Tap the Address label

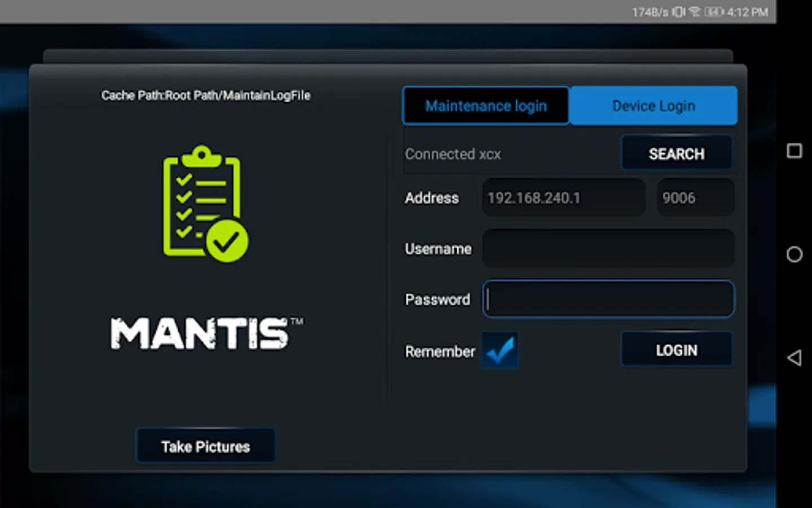(432, 198)
